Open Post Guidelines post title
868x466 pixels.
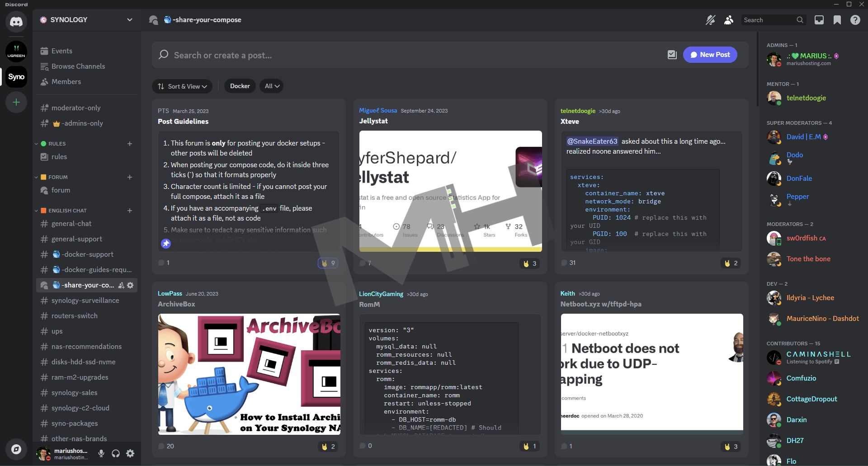pos(183,122)
